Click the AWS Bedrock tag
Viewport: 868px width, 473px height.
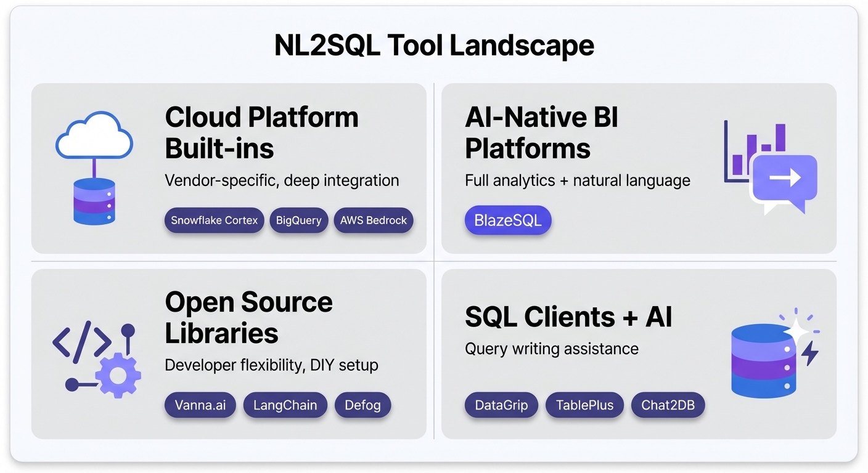(x=373, y=220)
